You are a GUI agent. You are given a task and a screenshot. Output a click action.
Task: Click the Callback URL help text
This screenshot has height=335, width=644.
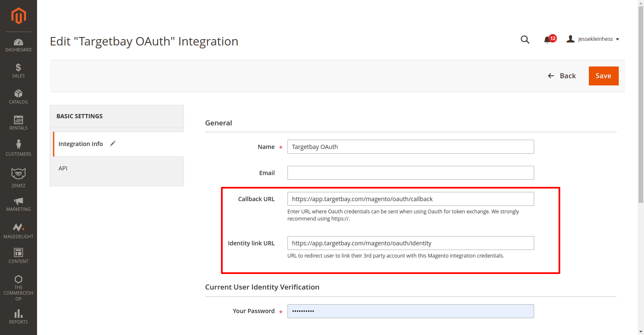[403, 215]
